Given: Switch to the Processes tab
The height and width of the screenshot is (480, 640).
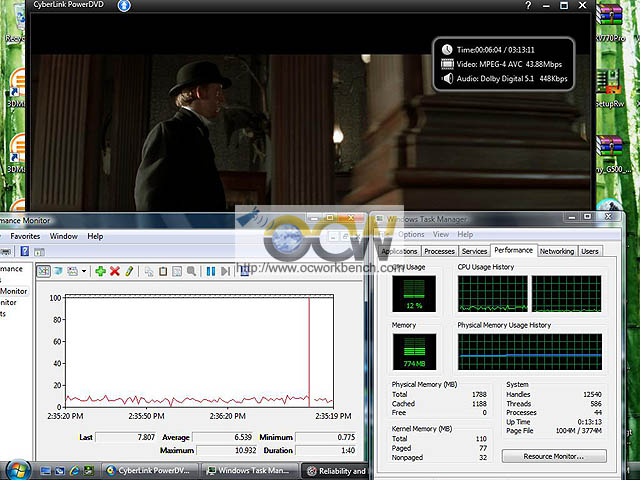Looking at the screenshot, I should coord(440,251).
